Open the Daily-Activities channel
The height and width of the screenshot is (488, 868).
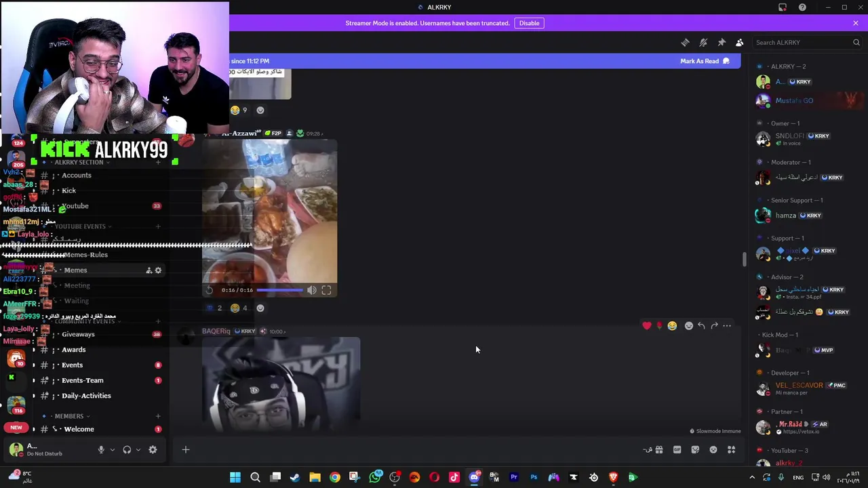click(86, 396)
